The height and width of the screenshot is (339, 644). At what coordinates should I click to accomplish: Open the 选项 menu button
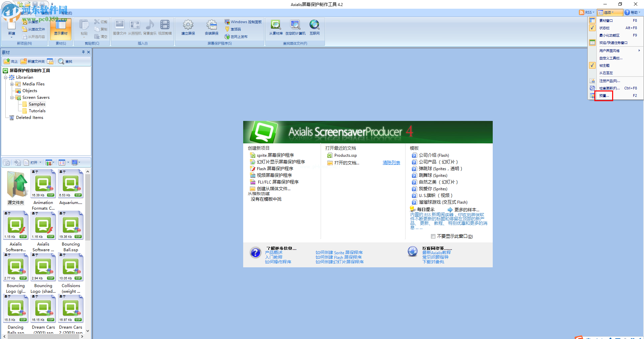[x=610, y=12]
